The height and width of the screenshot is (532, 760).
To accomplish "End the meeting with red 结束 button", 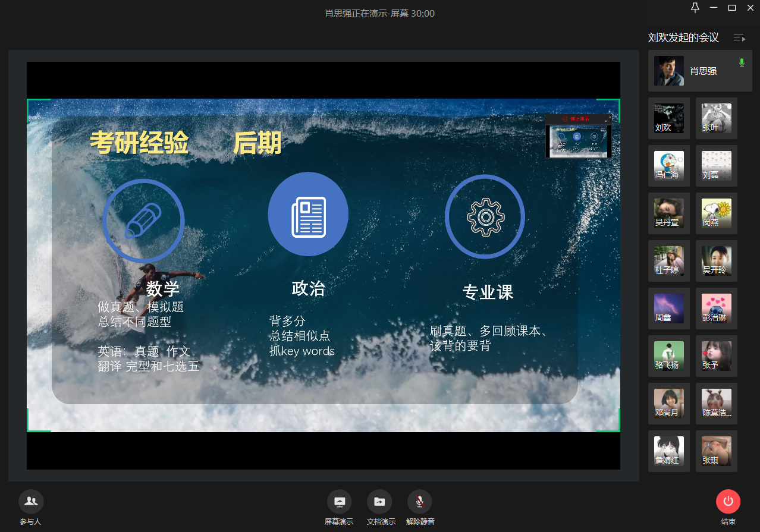I will (x=728, y=502).
